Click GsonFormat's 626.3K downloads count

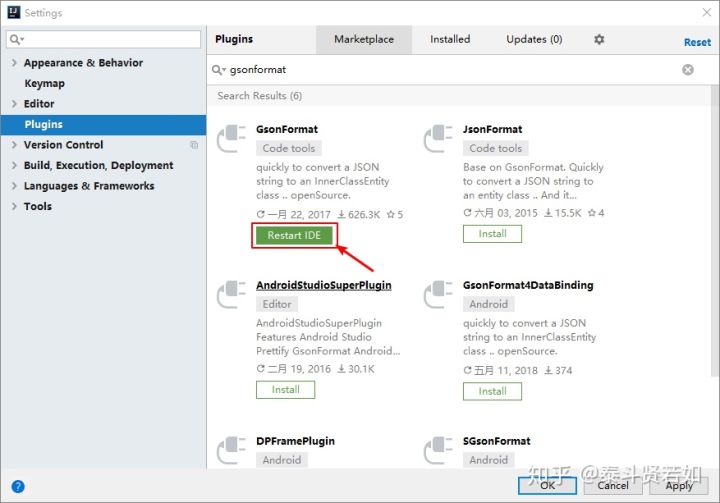(x=359, y=215)
